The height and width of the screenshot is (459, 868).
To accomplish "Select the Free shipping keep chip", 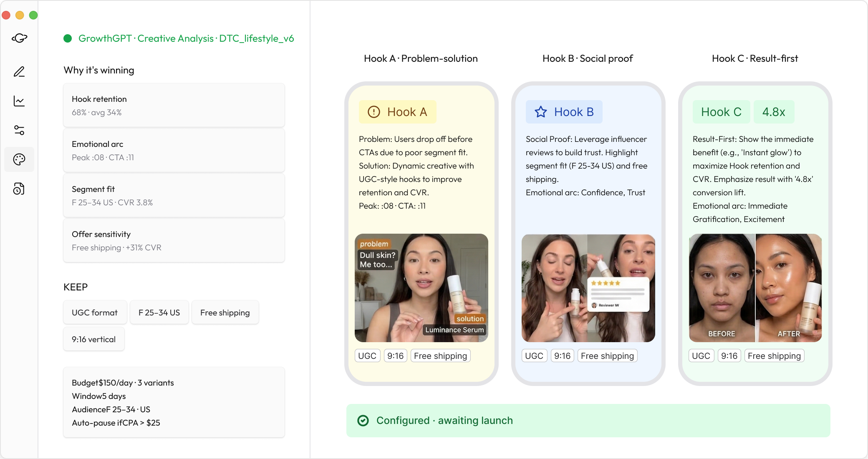I will pos(225,313).
